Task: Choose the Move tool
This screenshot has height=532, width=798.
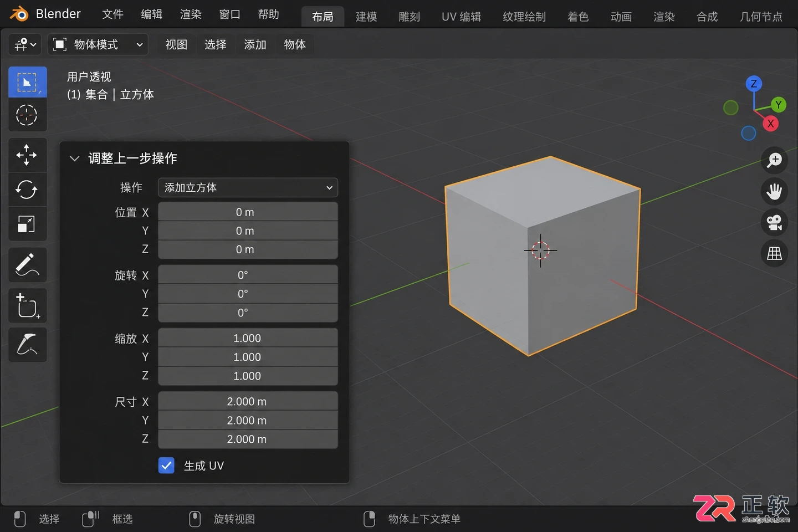Action: [27, 155]
